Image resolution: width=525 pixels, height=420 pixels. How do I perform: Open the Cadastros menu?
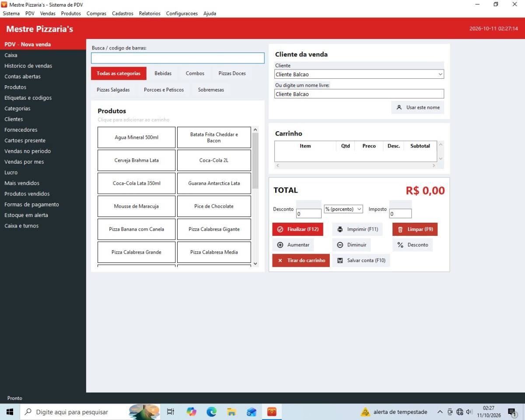[x=122, y=14]
